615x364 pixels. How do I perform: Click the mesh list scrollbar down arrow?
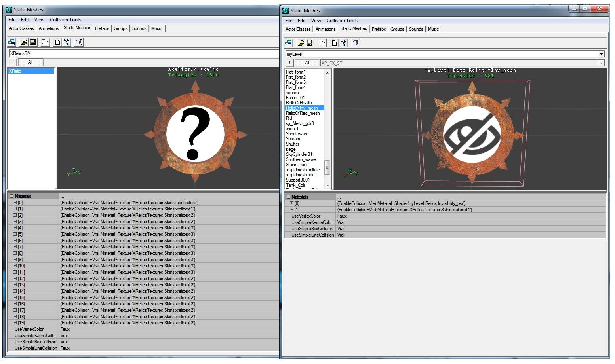pyautogui.click(x=327, y=185)
